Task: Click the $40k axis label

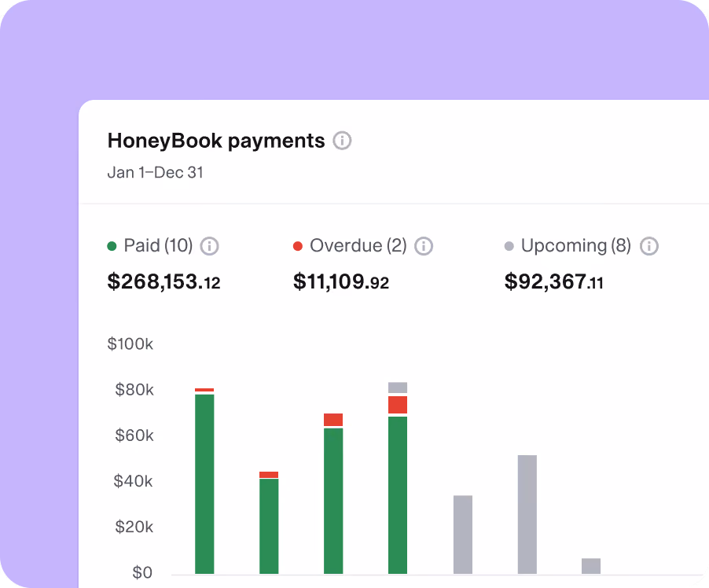Action: pyautogui.click(x=134, y=481)
